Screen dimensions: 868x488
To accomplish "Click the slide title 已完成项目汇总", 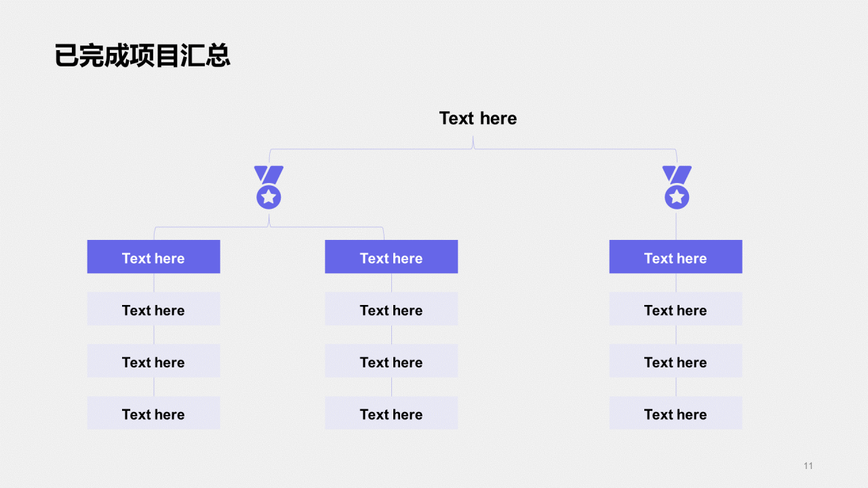I will [x=142, y=56].
